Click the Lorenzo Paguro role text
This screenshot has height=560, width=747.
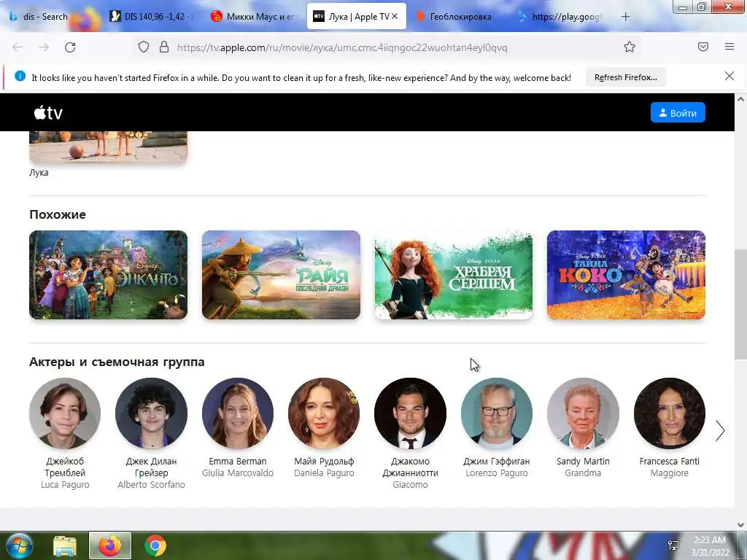coord(496,473)
